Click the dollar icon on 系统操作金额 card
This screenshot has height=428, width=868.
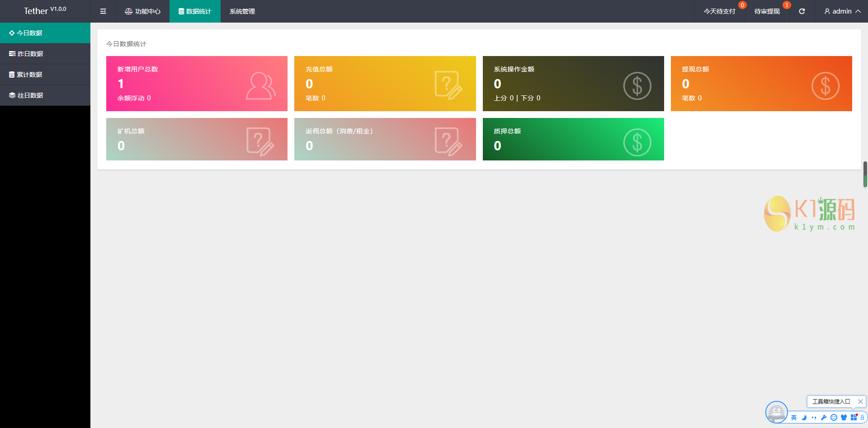coord(637,86)
